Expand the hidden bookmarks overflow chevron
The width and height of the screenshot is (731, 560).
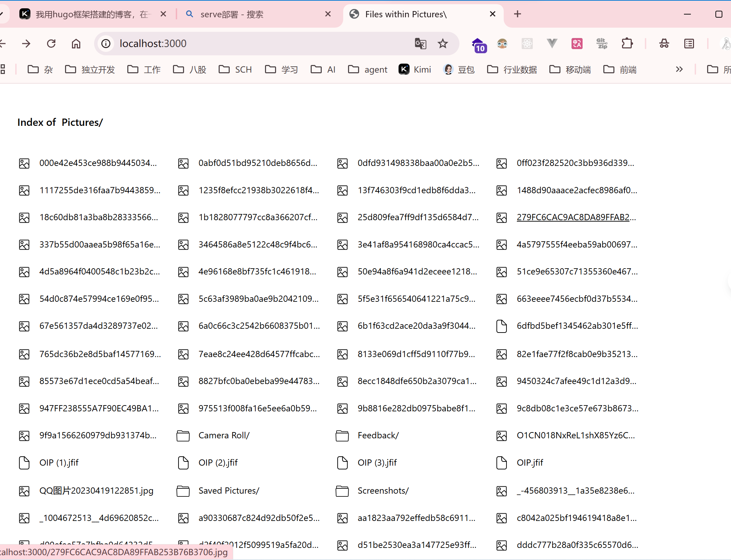tap(679, 69)
